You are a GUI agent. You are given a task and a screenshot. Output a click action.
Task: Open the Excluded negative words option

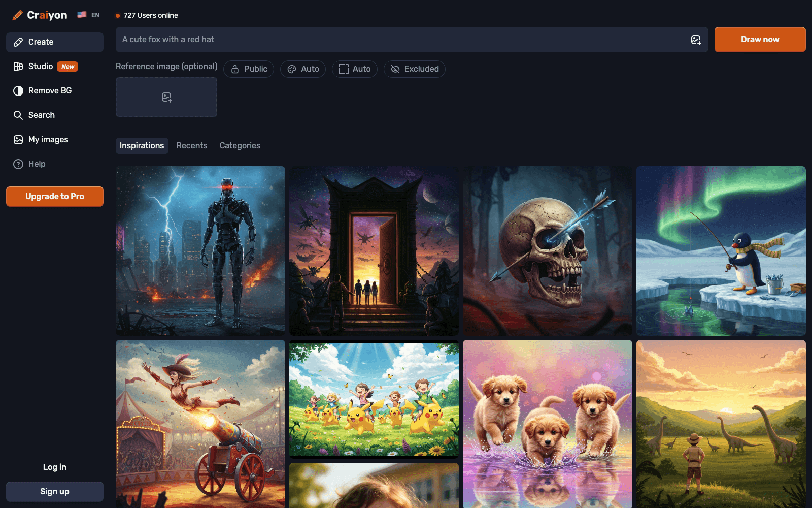pos(415,69)
